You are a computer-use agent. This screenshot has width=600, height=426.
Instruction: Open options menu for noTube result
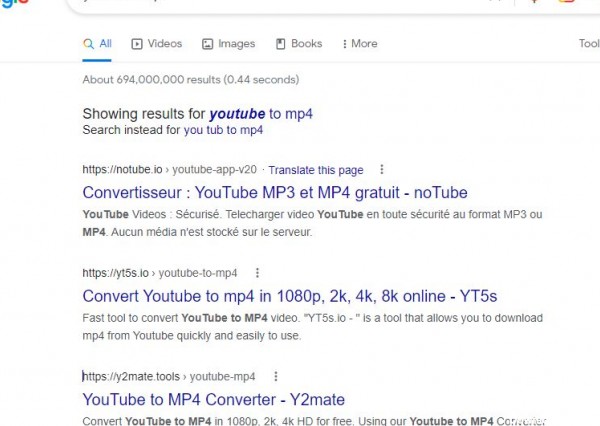381,170
